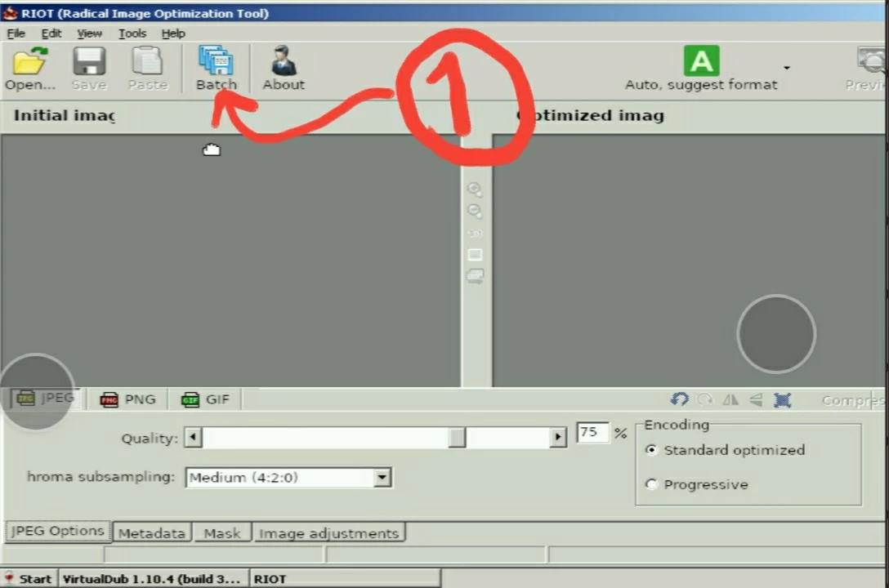Click the zoom in magnifier icon
This screenshot has width=889, height=588.
coord(475,189)
